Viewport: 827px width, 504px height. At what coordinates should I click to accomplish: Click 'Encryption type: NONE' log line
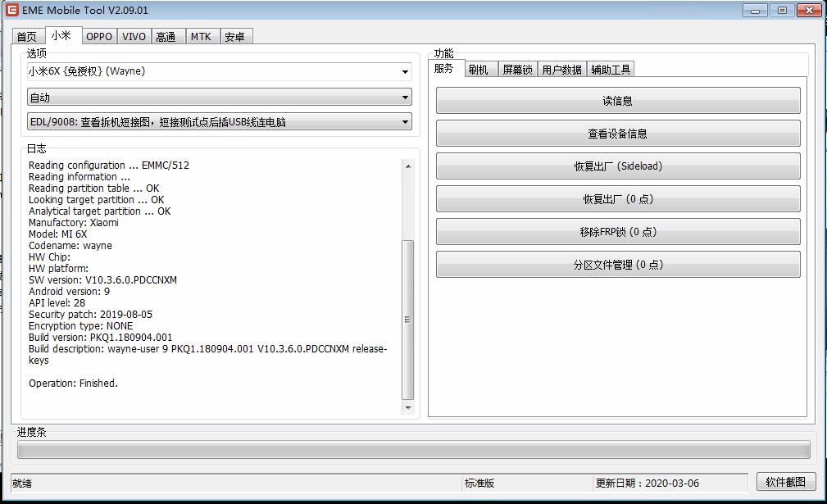80,326
